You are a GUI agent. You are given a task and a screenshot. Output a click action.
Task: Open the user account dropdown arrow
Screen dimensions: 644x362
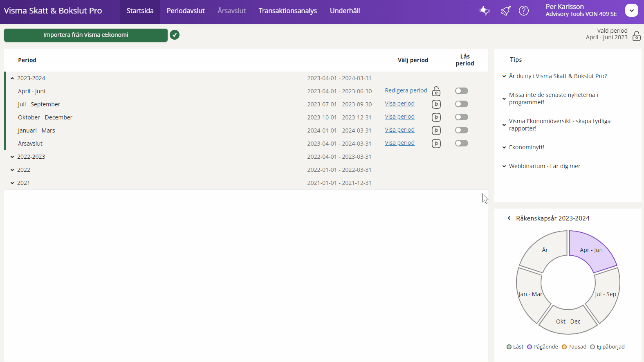tap(631, 10)
